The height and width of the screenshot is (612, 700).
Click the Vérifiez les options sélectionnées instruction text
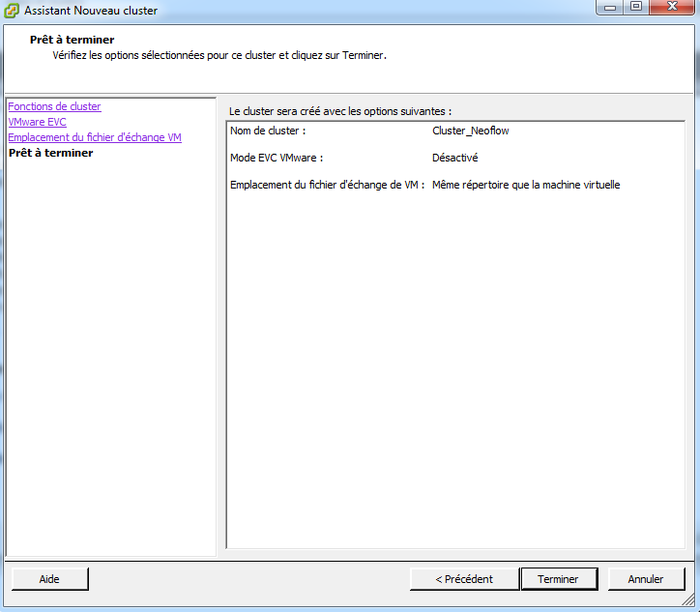point(219,55)
